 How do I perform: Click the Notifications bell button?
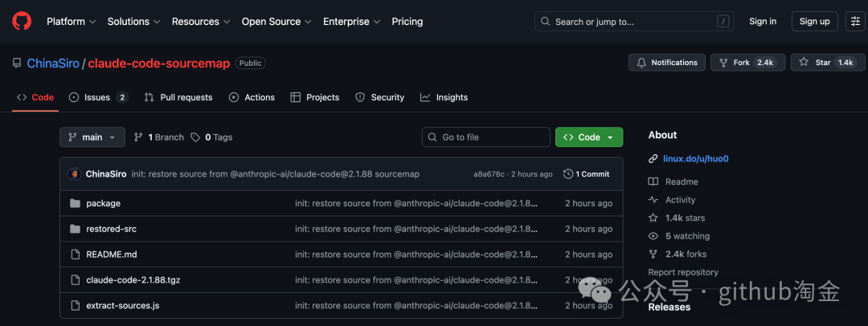click(x=667, y=63)
